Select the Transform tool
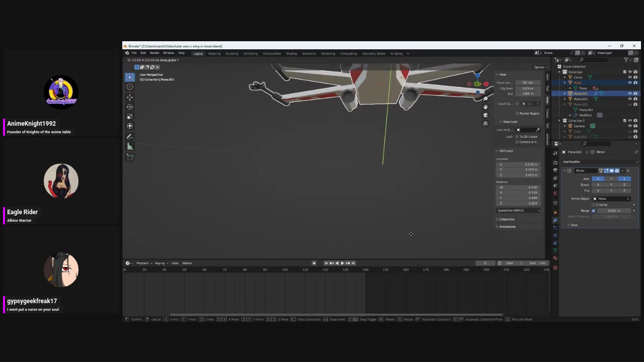644x362 pixels. [x=130, y=126]
